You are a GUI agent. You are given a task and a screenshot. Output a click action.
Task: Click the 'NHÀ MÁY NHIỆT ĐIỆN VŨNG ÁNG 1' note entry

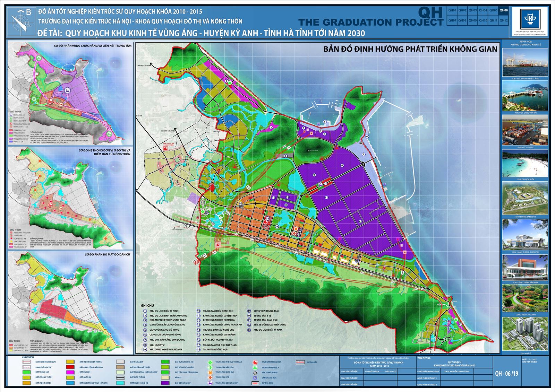(x=168, y=320)
